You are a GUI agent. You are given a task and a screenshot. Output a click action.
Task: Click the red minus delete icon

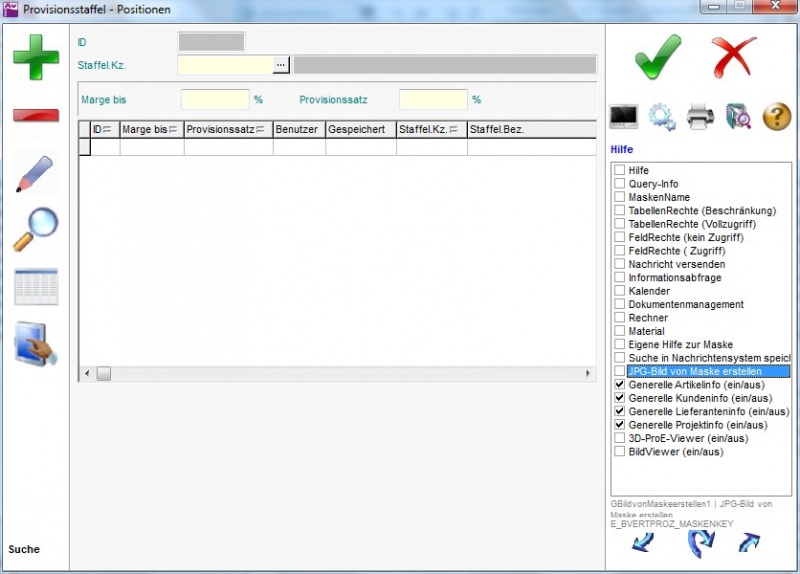[x=35, y=115]
